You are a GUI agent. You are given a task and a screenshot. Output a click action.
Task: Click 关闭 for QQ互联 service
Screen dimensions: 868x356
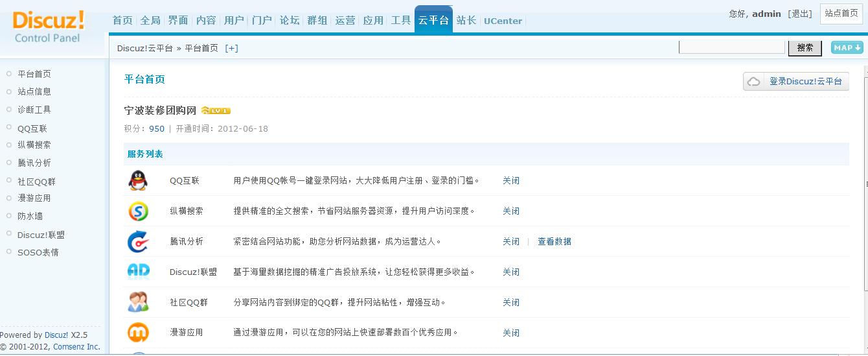[x=511, y=181]
